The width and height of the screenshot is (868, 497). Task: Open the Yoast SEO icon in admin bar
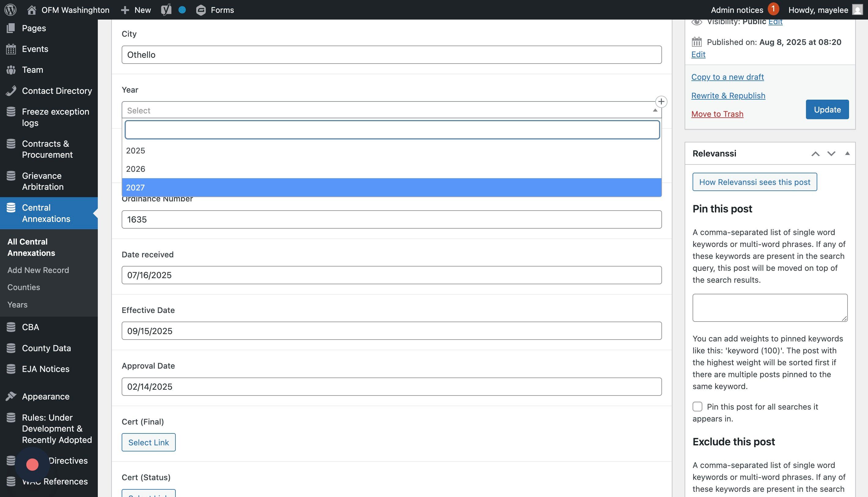coord(166,9)
